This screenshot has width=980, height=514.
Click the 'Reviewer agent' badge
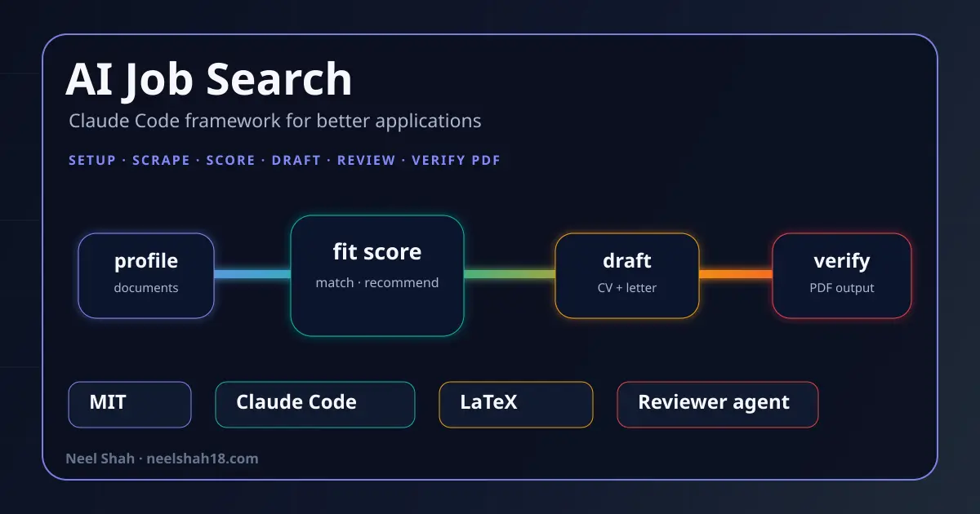pos(718,405)
